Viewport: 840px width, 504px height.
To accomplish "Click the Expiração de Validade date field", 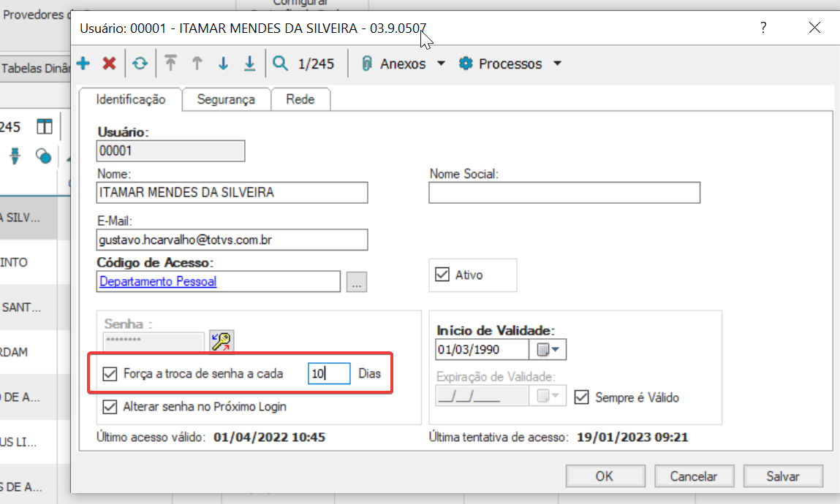I will pos(483,396).
